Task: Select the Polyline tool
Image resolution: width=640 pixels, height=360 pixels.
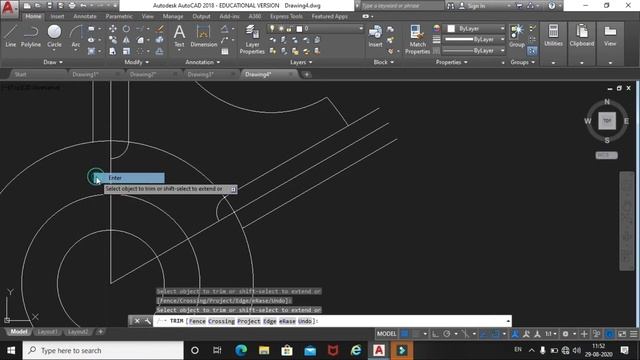Action: (31, 36)
